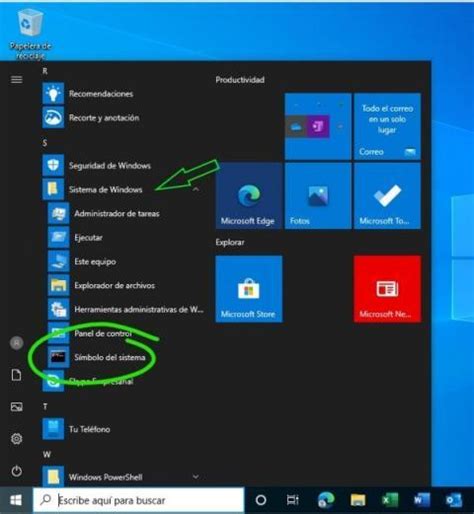Launch Word from the taskbar
Screen dimensions: 474x514
pyautogui.click(x=422, y=500)
